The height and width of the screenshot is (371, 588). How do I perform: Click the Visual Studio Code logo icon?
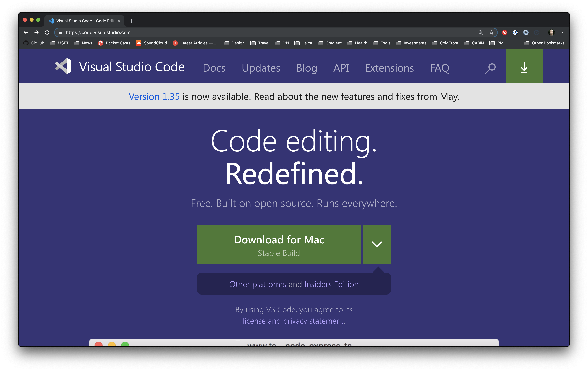[63, 66]
